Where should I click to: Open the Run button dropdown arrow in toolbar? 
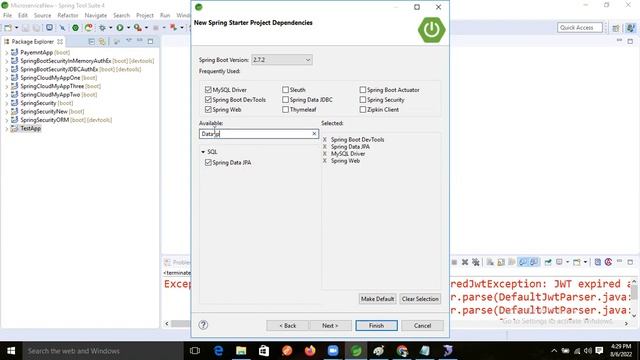128,28
